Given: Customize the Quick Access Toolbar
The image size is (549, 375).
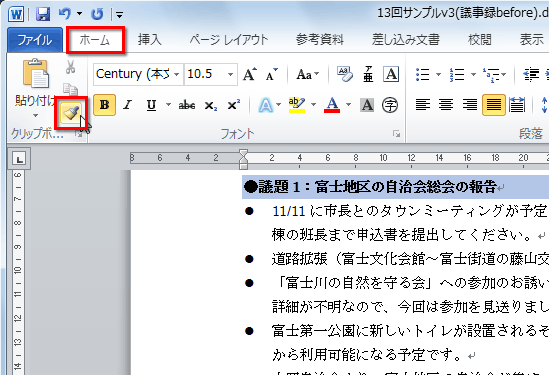Looking at the screenshot, I should pos(119,15).
